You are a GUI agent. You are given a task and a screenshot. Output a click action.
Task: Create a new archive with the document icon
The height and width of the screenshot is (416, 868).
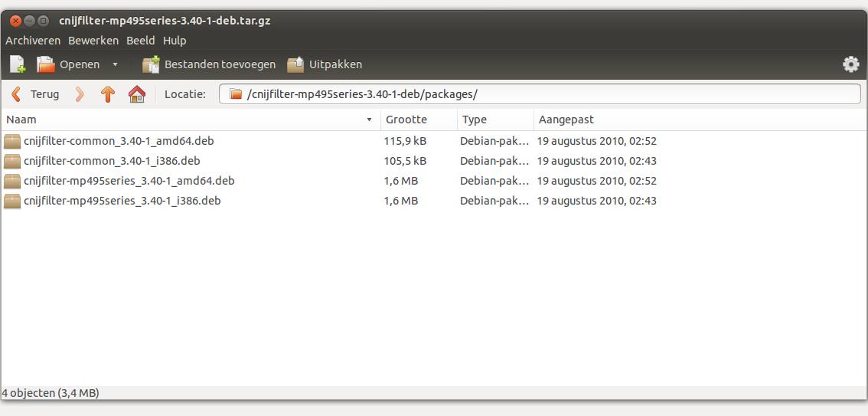pyautogui.click(x=18, y=64)
